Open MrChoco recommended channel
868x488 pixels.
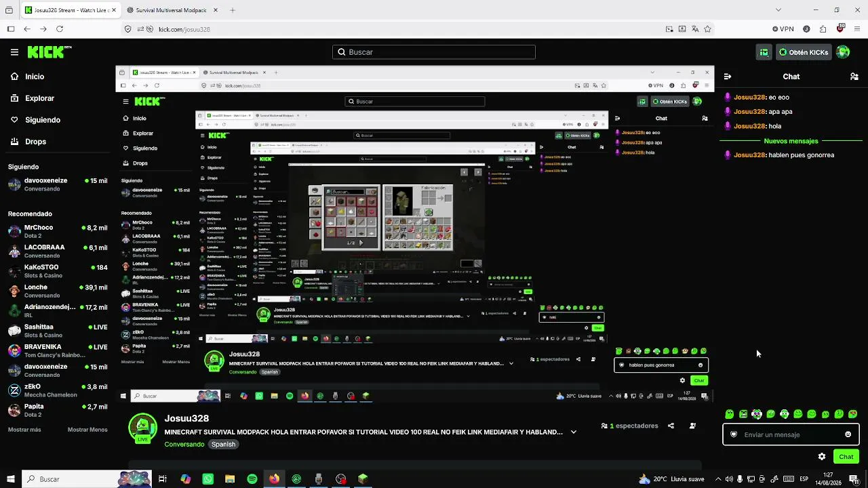click(x=58, y=232)
